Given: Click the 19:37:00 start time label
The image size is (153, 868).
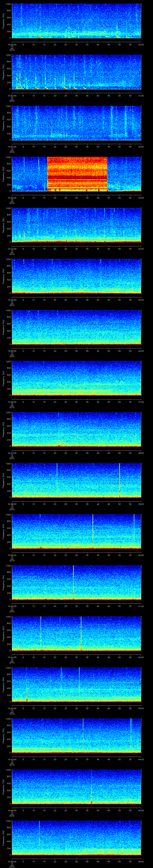Looking at the screenshot, I should pyautogui.click(x=12, y=453).
